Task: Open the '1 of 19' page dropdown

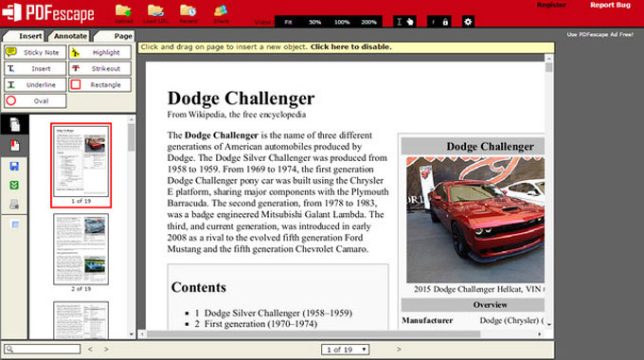Action: click(x=345, y=350)
